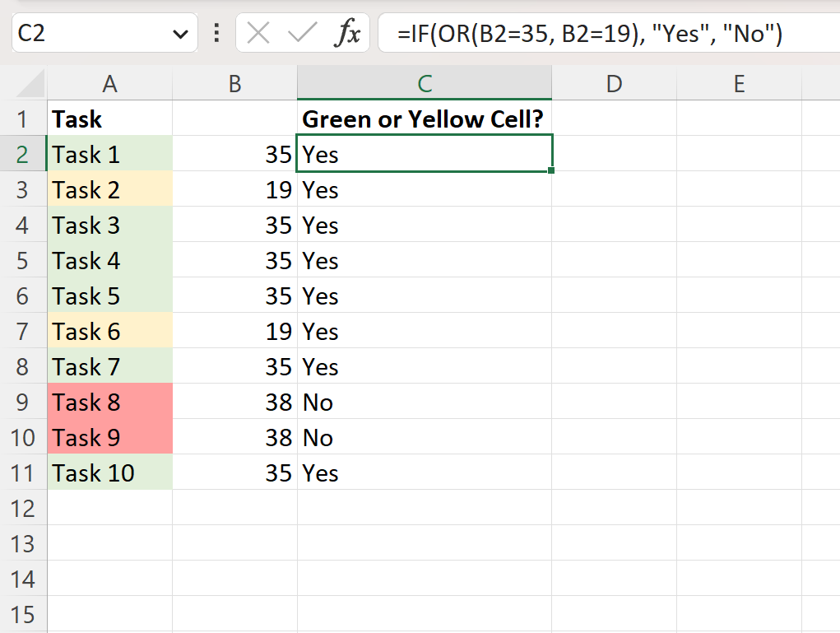Click the fill handle of cell C2
Screen dimensions: 840x633
coord(551,170)
